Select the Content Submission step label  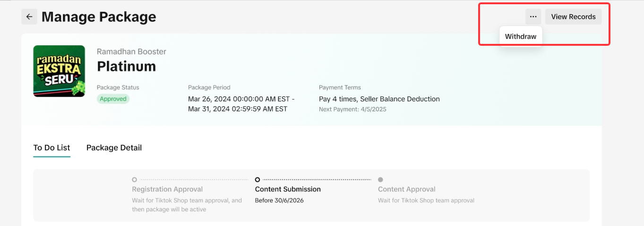pyautogui.click(x=288, y=189)
